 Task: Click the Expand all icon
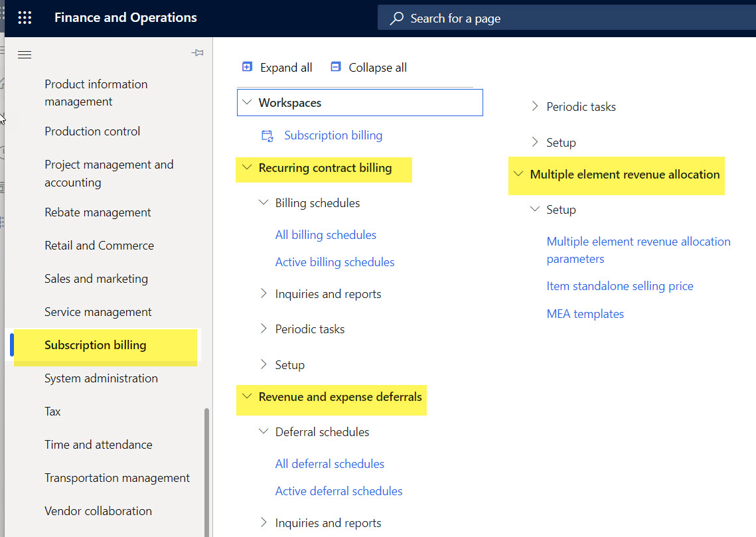coord(247,67)
